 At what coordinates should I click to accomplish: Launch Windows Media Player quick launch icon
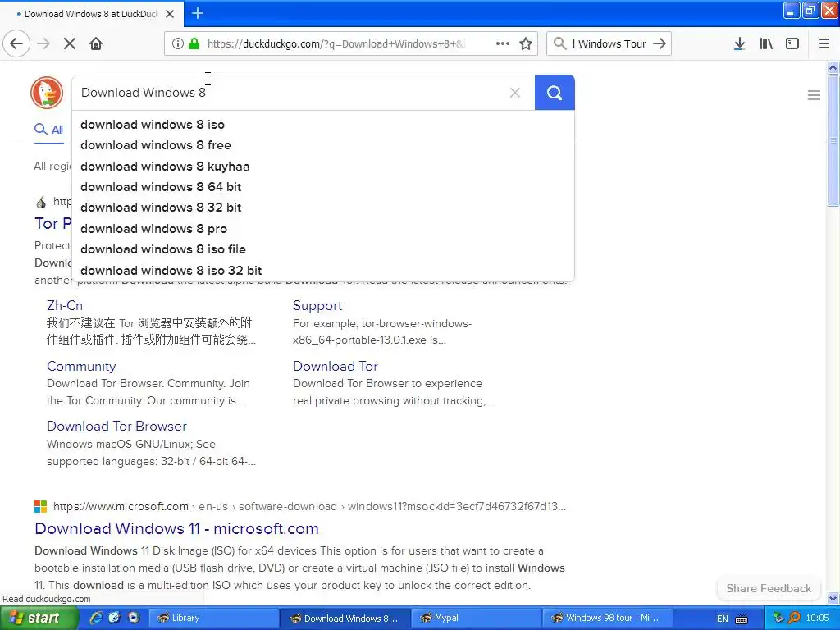134,618
